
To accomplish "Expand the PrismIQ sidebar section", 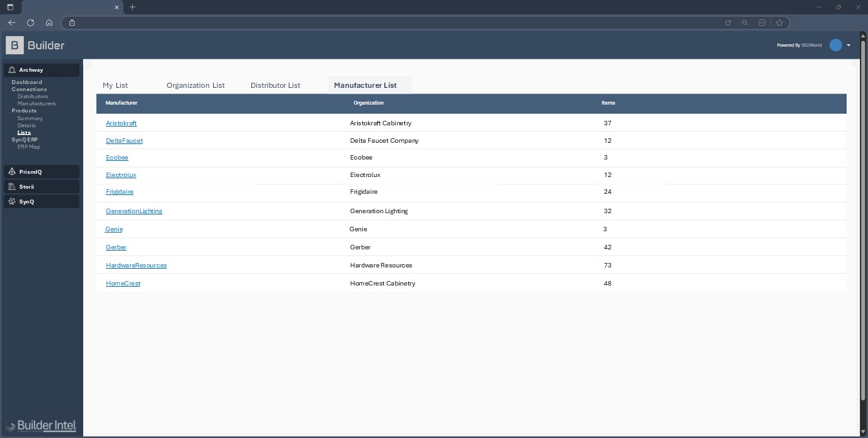I will point(41,172).
